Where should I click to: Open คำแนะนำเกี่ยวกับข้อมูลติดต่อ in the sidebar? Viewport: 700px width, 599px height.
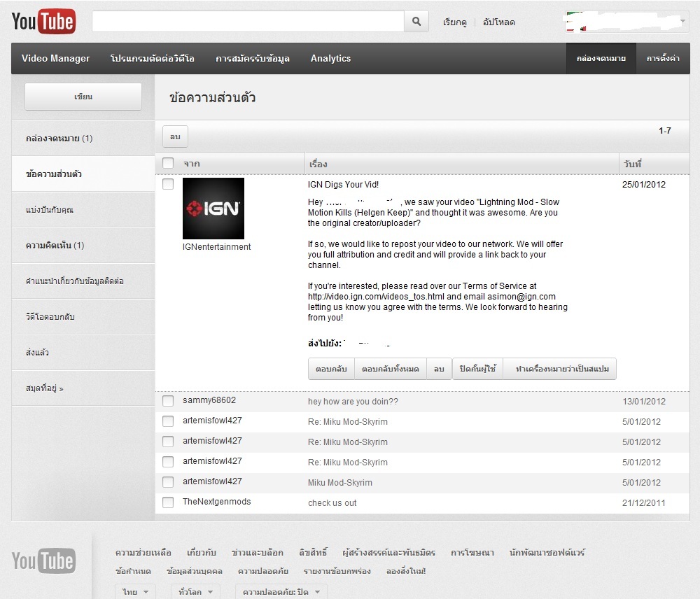coord(83,281)
